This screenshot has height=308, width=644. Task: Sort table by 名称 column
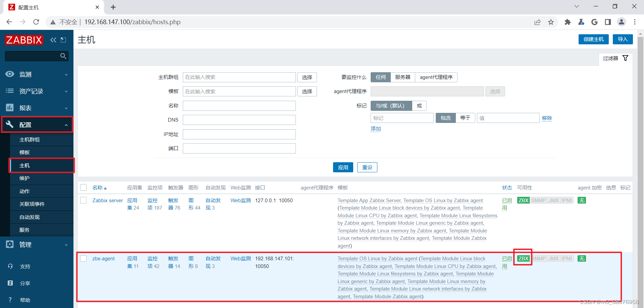click(x=100, y=188)
